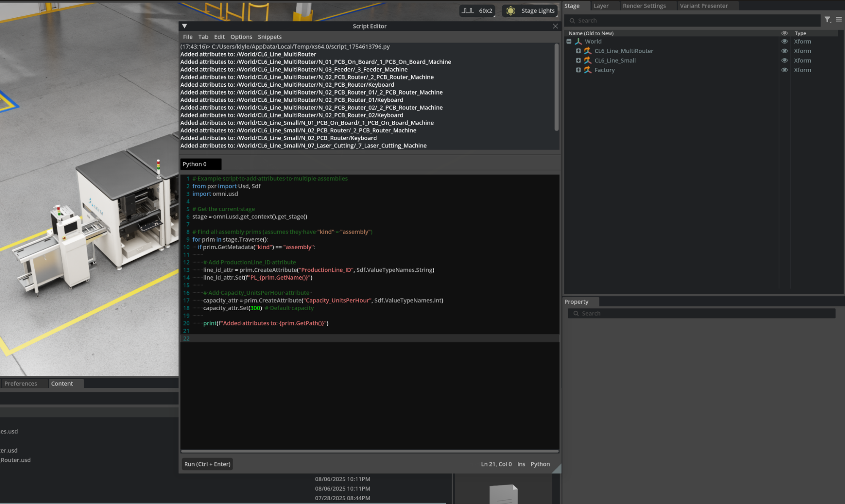Toggle visibility of the CL6_Line_Small prim
845x504 pixels.
pos(784,60)
